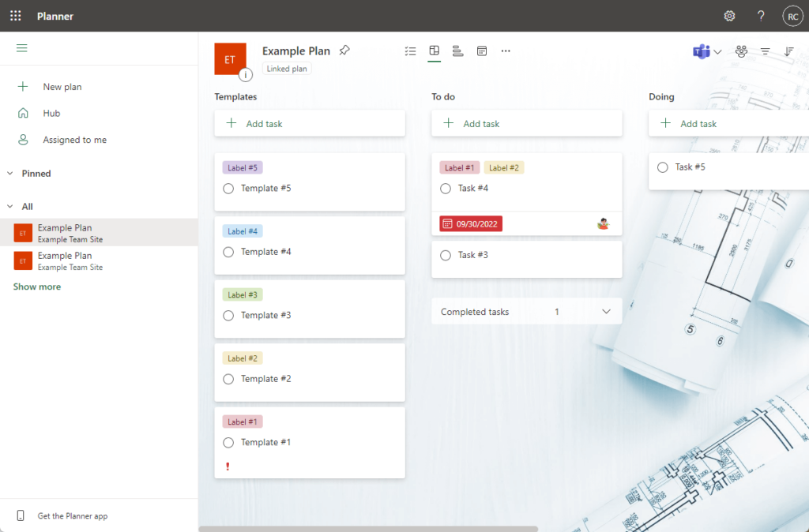The height and width of the screenshot is (532, 809).
Task: Click the plus icon in To do Add task
Action: (x=449, y=123)
